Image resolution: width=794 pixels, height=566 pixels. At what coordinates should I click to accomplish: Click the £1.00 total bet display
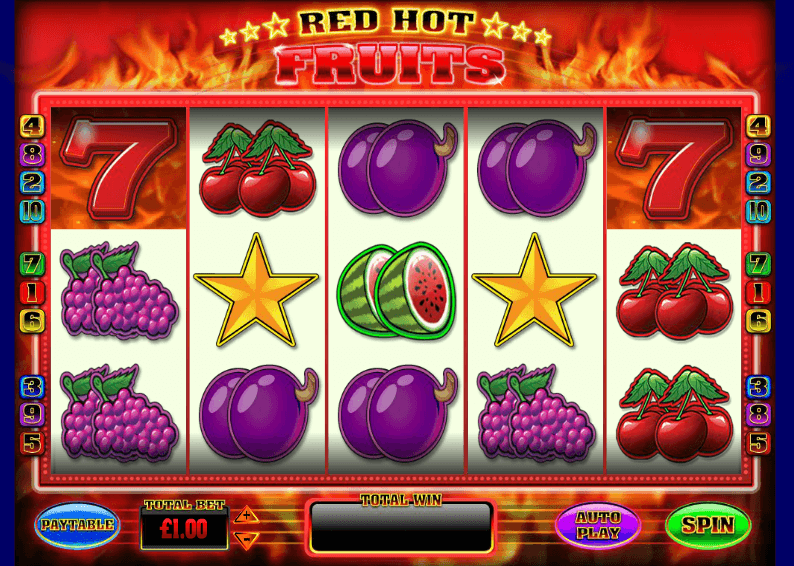[184, 530]
